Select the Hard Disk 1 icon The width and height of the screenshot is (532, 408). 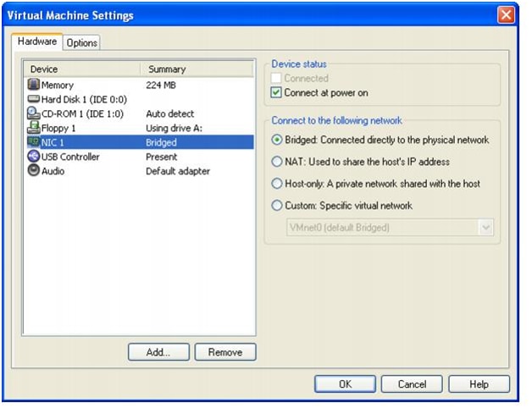(x=34, y=99)
